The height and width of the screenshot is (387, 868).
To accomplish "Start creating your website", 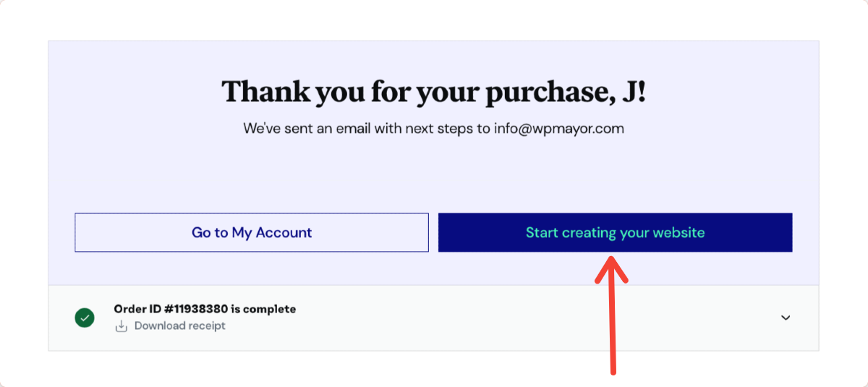I will pyautogui.click(x=615, y=232).
